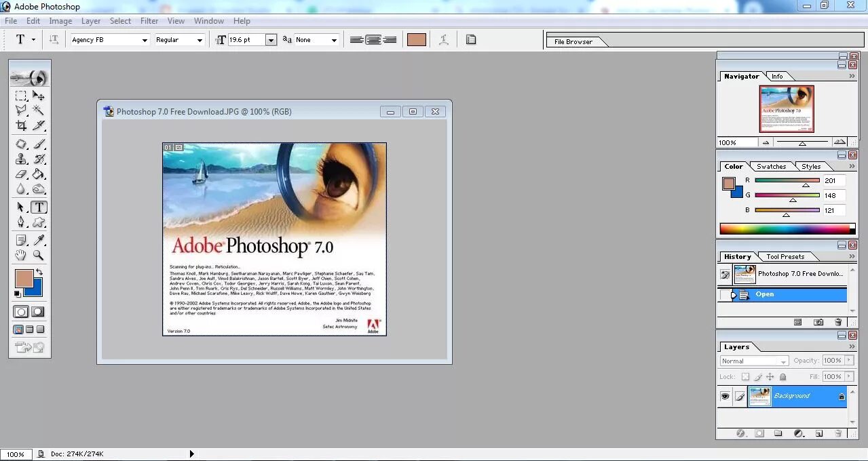Open the Navigator palette flyout menu
This screenshot has width=868, height=461.
[852, 76]
